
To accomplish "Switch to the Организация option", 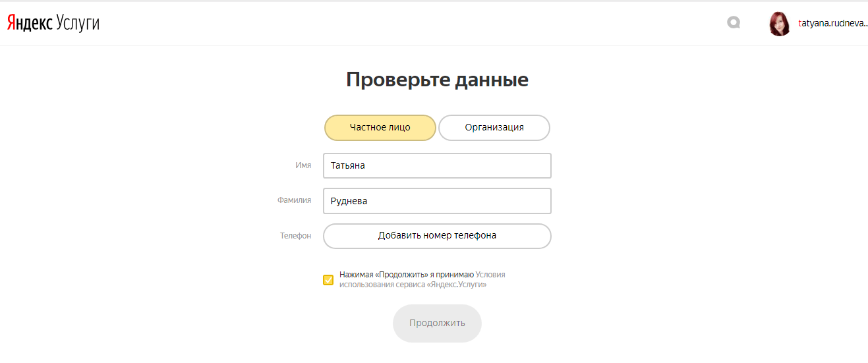I will 494,128.
